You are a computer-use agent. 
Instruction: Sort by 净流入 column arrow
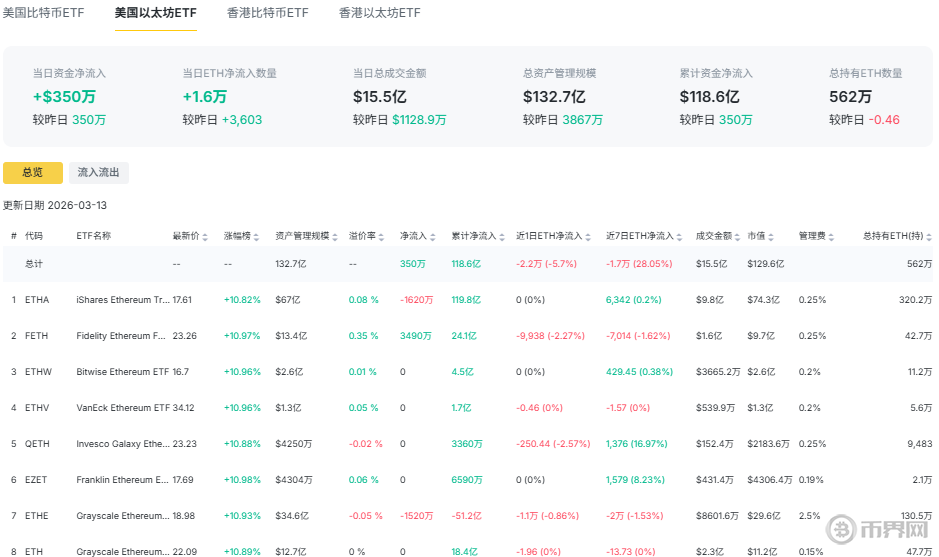[x=432, y=237]
